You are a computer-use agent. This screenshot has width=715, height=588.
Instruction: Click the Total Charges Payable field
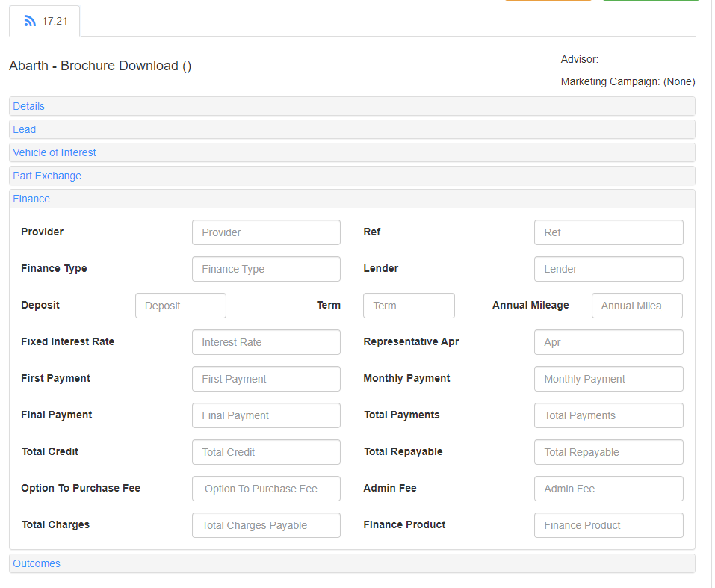(266, 525)
